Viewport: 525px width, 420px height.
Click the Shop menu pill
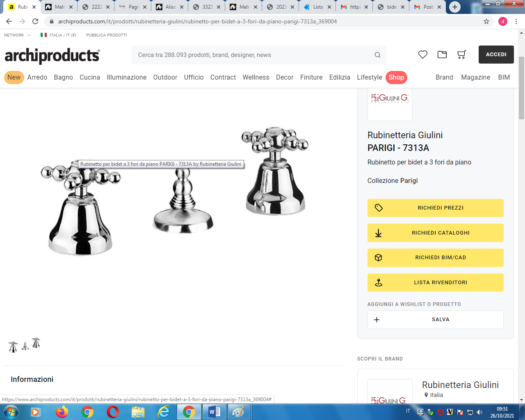[396, 77]
